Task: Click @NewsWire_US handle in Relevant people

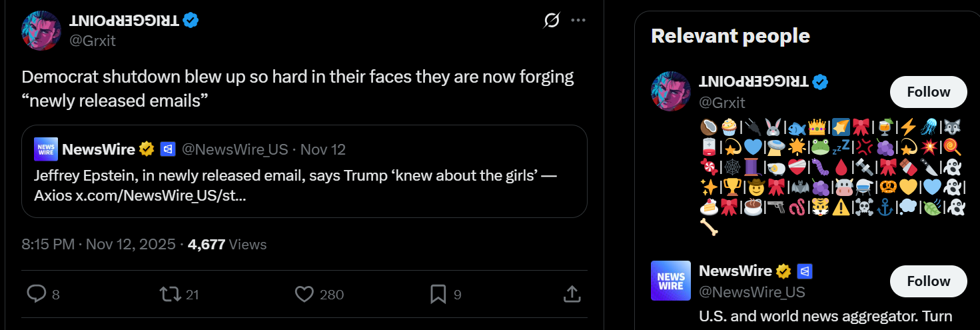Action: point(751,292)
